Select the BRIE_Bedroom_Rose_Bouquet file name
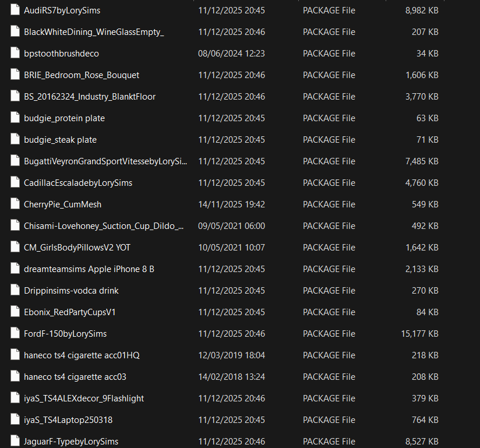Image resolution: width=480 pixels, height=448 pixels. (x=82, y=75)
